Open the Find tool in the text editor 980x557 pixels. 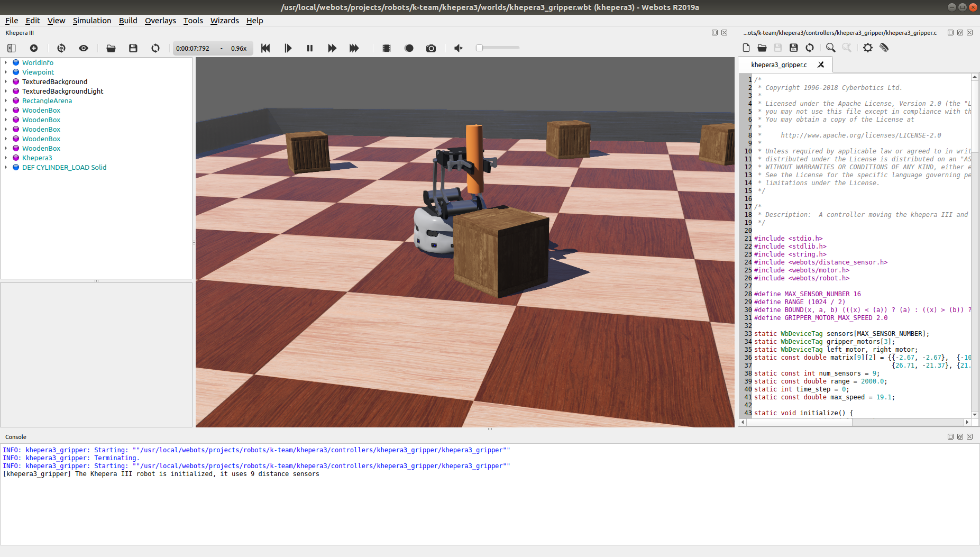pos(830,48)
